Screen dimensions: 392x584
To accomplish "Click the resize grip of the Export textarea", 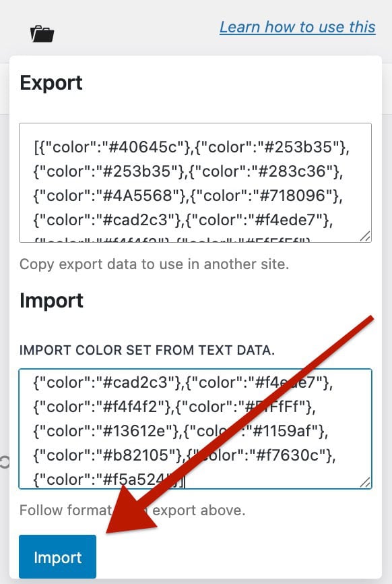I will [x=364, y=236].
